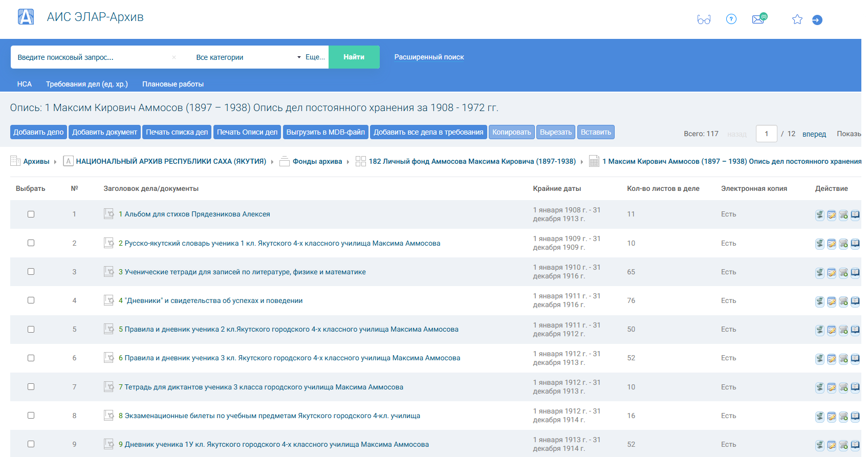This screenshot has width=868, height=457.
Task: Click the Вырезать button
Action: point(556,132)
